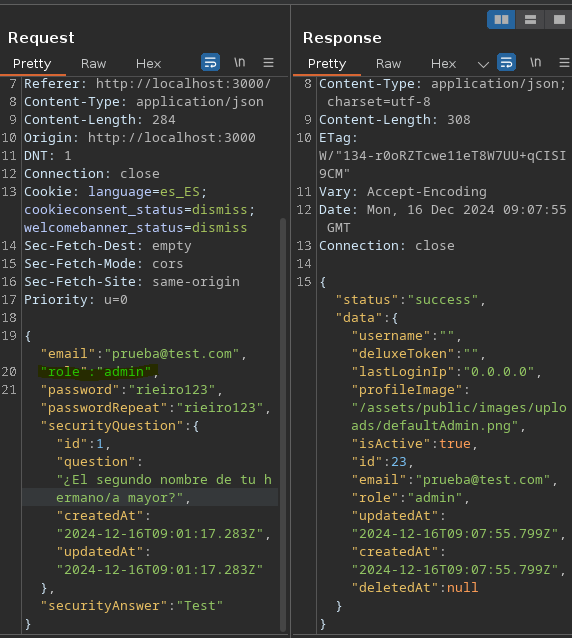Toggle word wrap in the Response panel
The image size is (572, 638).
coord(506,63)
